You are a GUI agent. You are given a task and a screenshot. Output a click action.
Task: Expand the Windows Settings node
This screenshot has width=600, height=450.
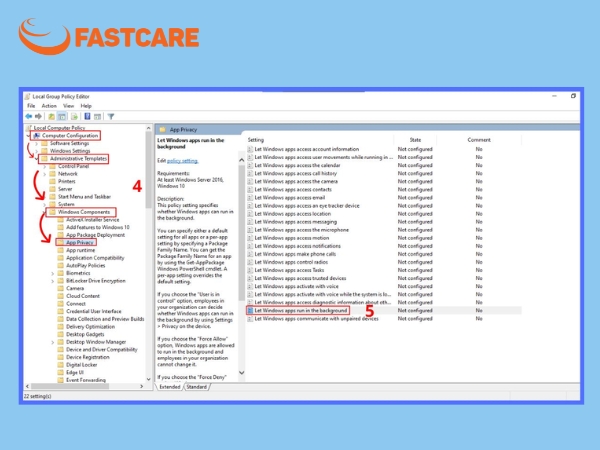pyautogui.click(x=37, y=151)
